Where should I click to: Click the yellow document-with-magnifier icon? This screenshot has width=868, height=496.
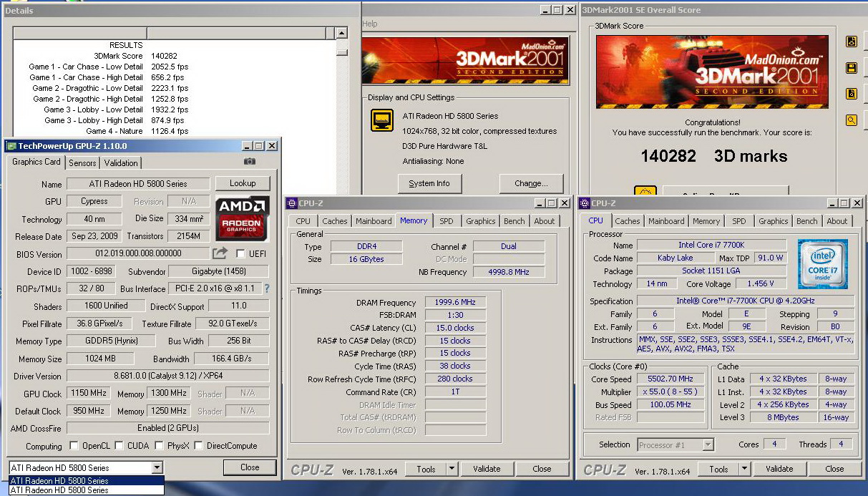tap(852, 94)
